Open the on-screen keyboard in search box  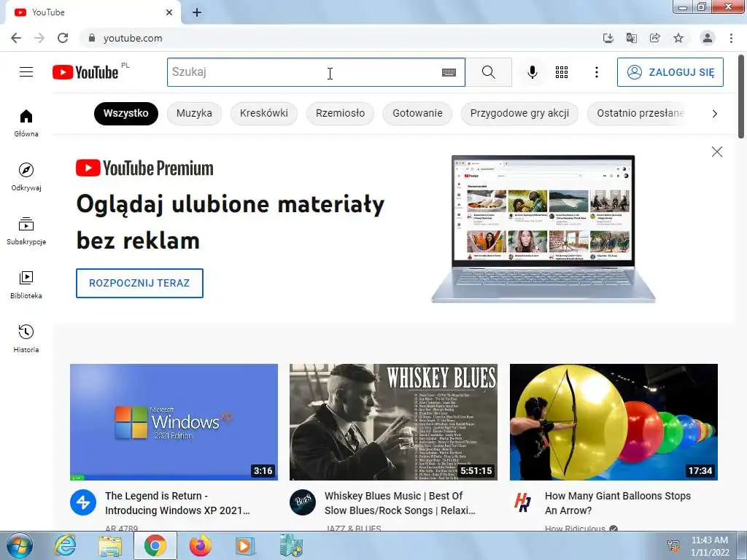(x=449, y=72)
